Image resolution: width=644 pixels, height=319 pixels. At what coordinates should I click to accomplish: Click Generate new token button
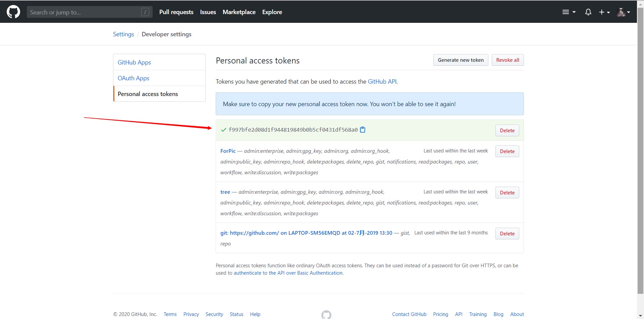click(461, 60)
